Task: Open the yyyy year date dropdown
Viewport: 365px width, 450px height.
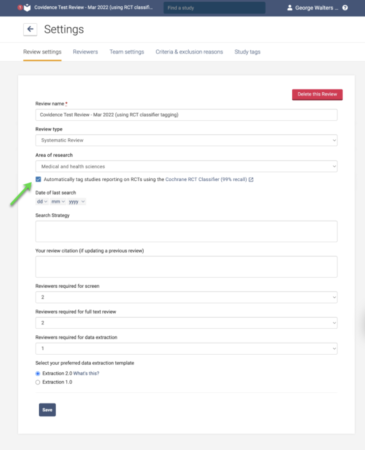Action: click(x=77, y=202)
